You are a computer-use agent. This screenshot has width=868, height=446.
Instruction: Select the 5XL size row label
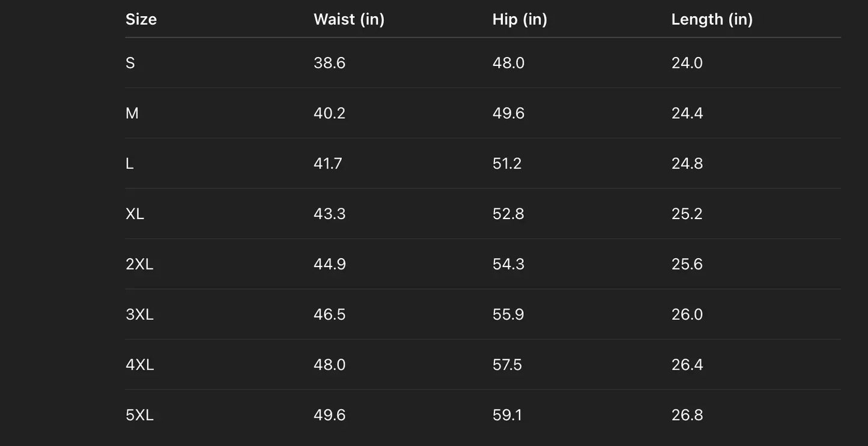tap(139, 415)
